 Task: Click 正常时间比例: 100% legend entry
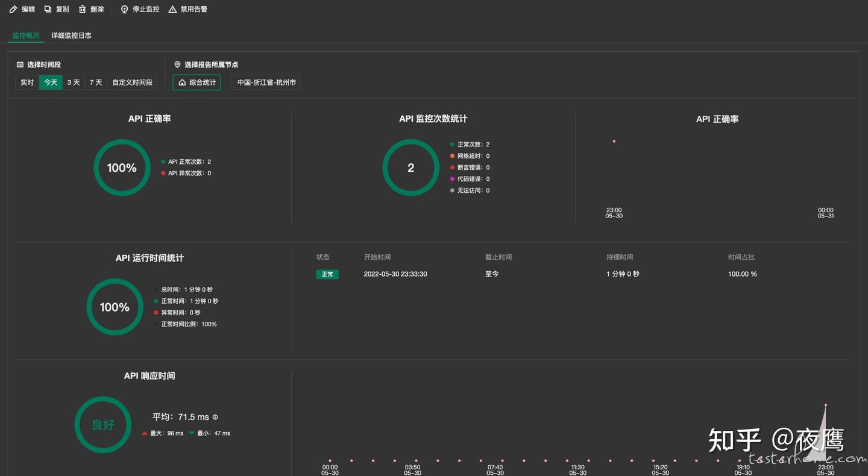[185, 324]
